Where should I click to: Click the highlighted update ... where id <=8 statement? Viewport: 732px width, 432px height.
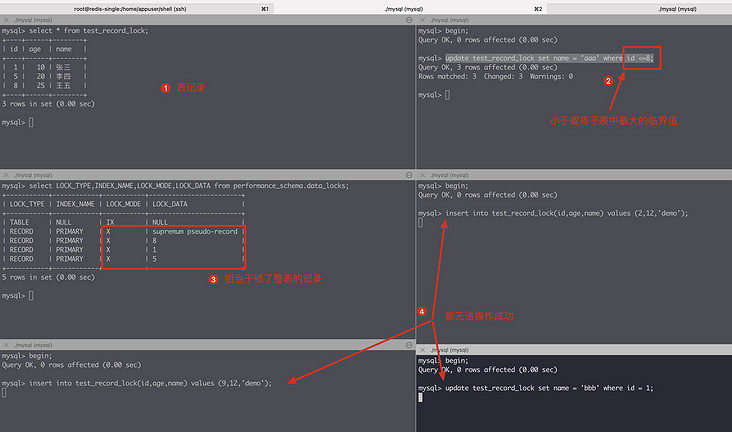[549, 58]
